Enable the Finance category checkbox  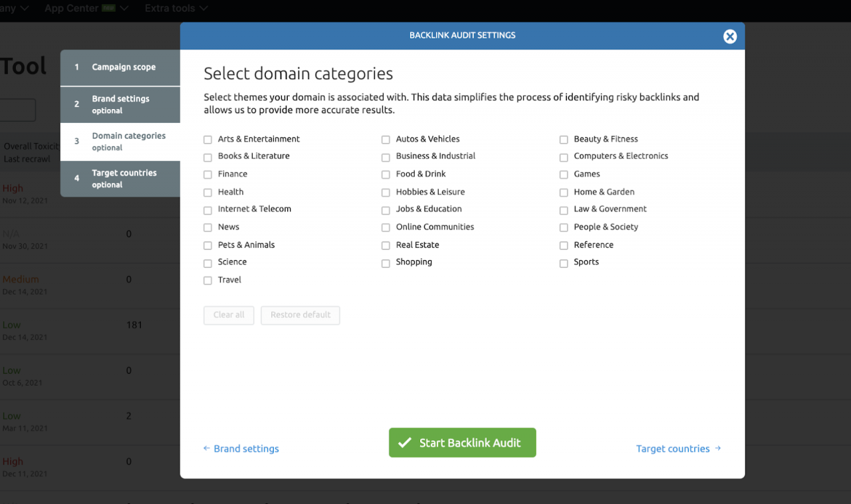(208, 175)
